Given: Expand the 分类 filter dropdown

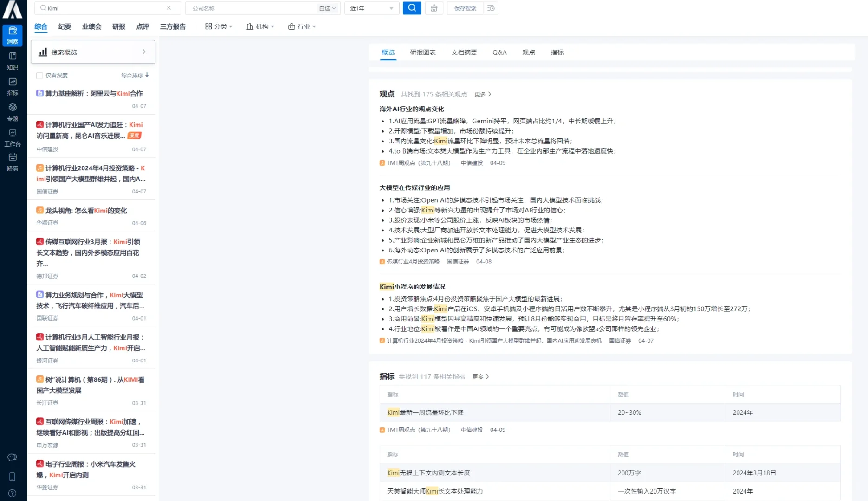Looking at the screenshot, I should 219,26.
